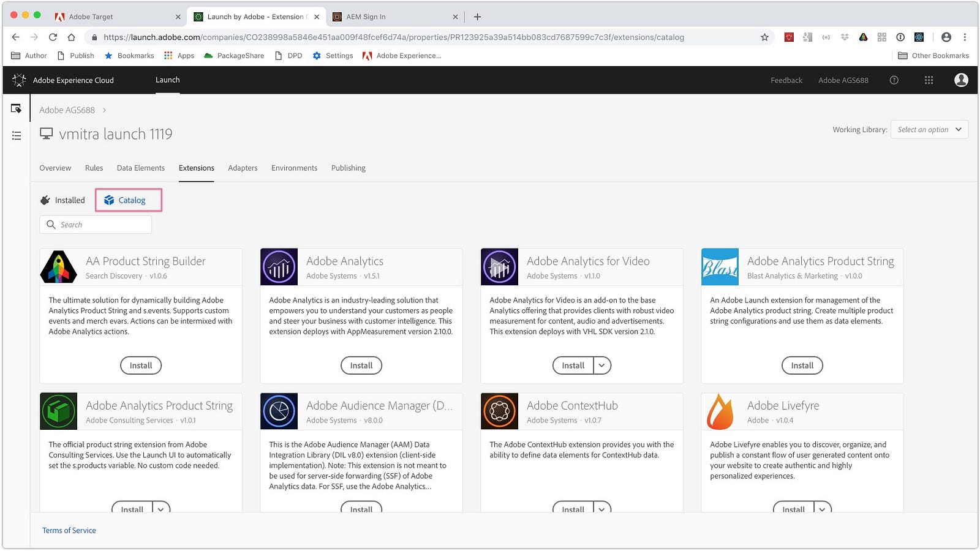Open the user profile avatar

pos(961,80)
